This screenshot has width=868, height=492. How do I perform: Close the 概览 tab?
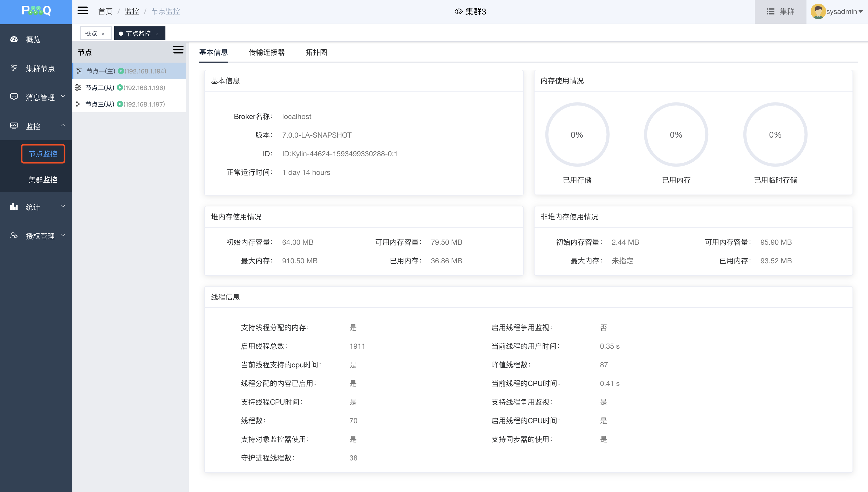pos(103,34)
